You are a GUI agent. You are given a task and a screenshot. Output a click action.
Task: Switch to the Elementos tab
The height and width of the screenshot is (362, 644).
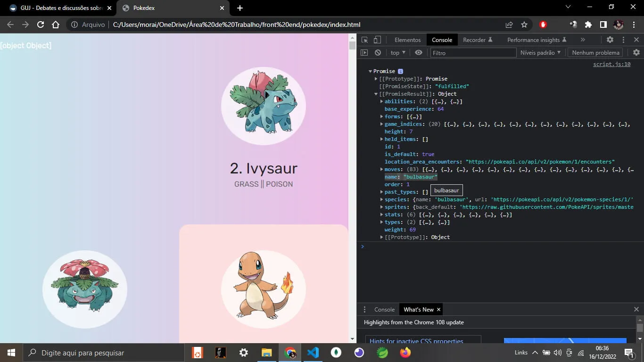[408, 40]
